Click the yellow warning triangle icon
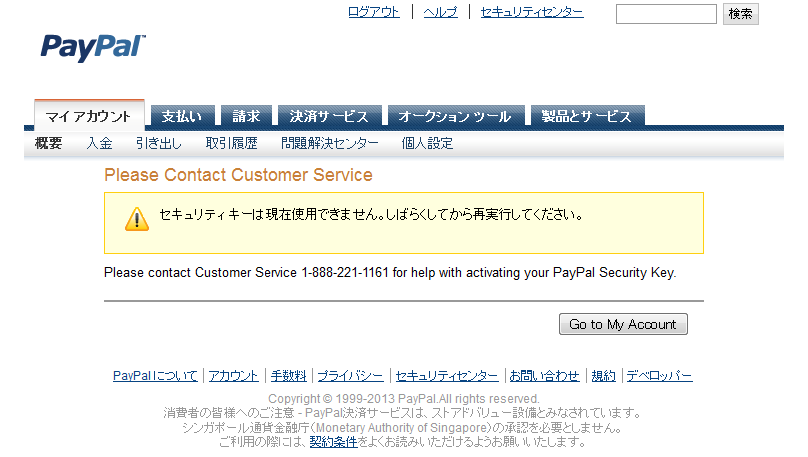This screenshot has height=457, width=808. (137, 220)
